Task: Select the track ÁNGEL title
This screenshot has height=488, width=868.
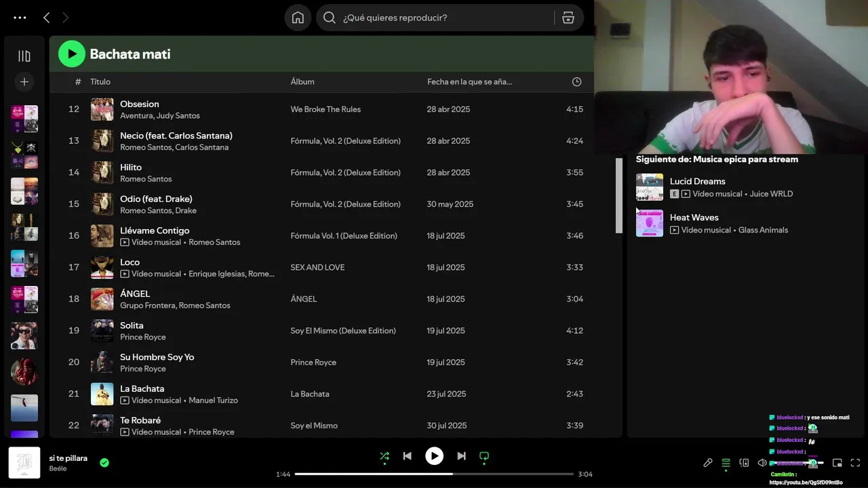Action: [x=135, y=294]
